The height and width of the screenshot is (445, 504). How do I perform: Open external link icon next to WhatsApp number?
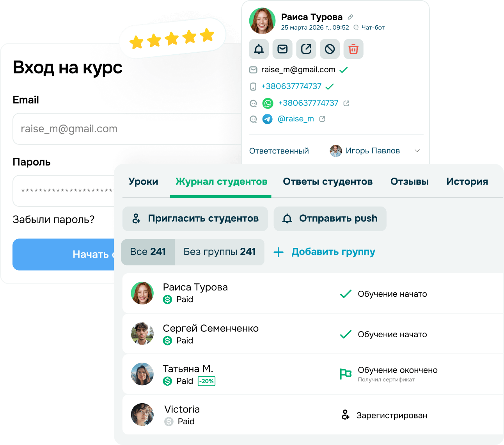click(346, 103)
